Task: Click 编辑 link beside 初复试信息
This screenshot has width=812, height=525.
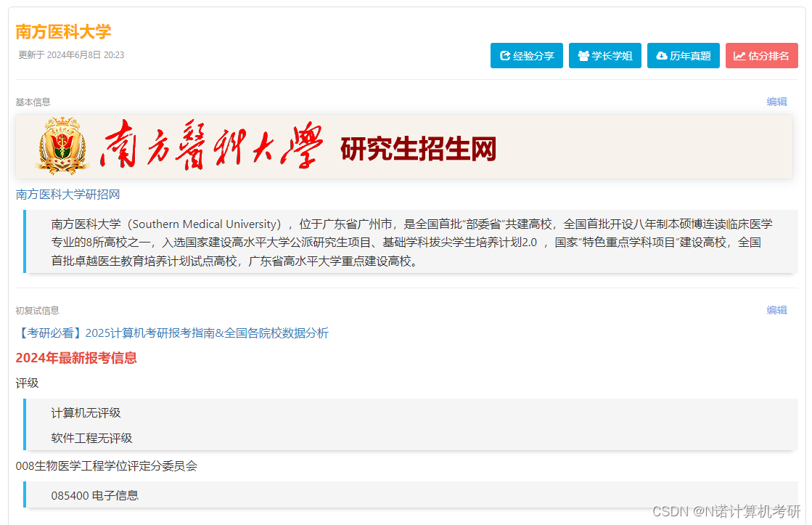Action: (776, 310)
